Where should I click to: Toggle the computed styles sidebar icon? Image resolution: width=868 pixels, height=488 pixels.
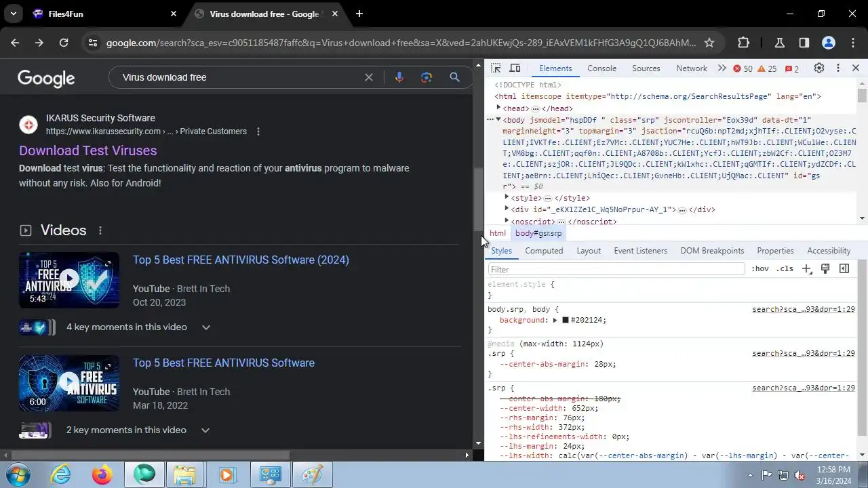844,269
